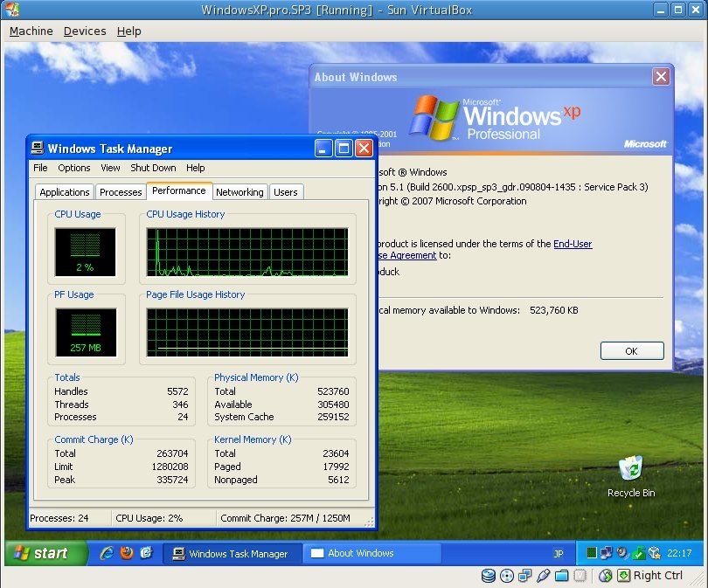The image size is (708, 588).
Task: Click the hard disk activity icon in VirtualBox status bar
Action: coord(488,576)
